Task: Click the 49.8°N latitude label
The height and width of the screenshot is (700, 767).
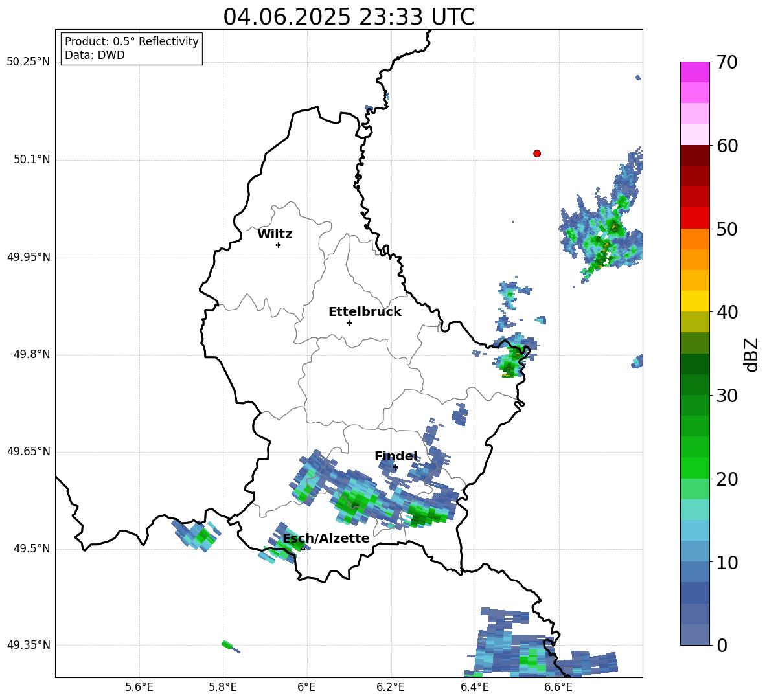Action: pyautogui.click(x=32, y=354)
